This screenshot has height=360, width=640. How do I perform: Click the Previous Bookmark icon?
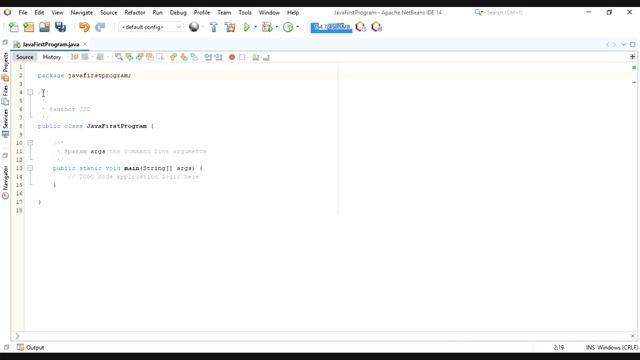[173, 57]
